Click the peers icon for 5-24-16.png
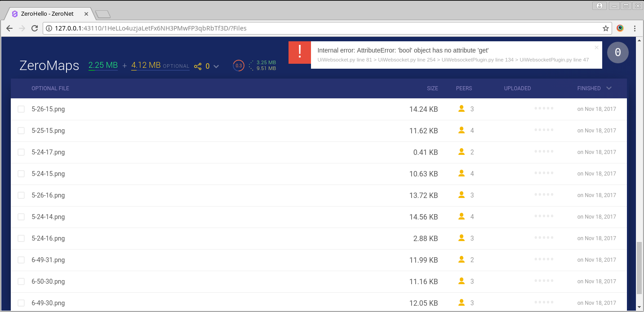 [x=461, y=238]
